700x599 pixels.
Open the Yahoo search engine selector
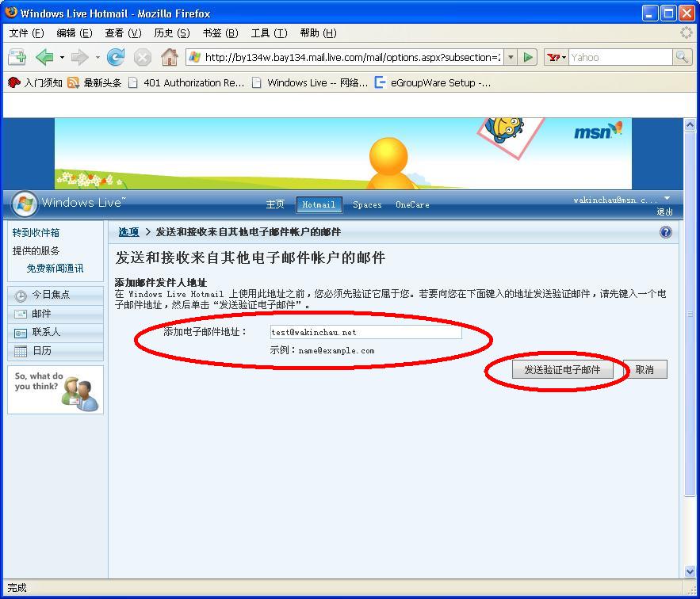[557, 57]
